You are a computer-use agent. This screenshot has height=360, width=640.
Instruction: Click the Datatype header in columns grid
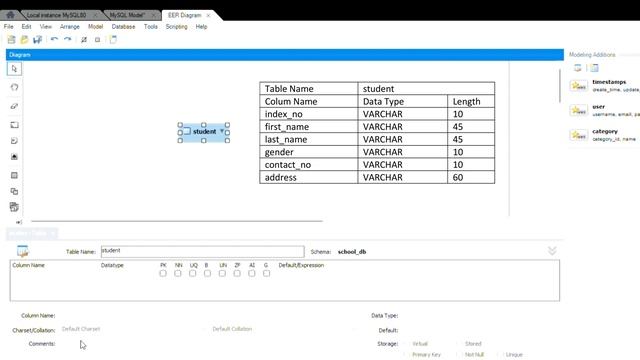[112, 265]
